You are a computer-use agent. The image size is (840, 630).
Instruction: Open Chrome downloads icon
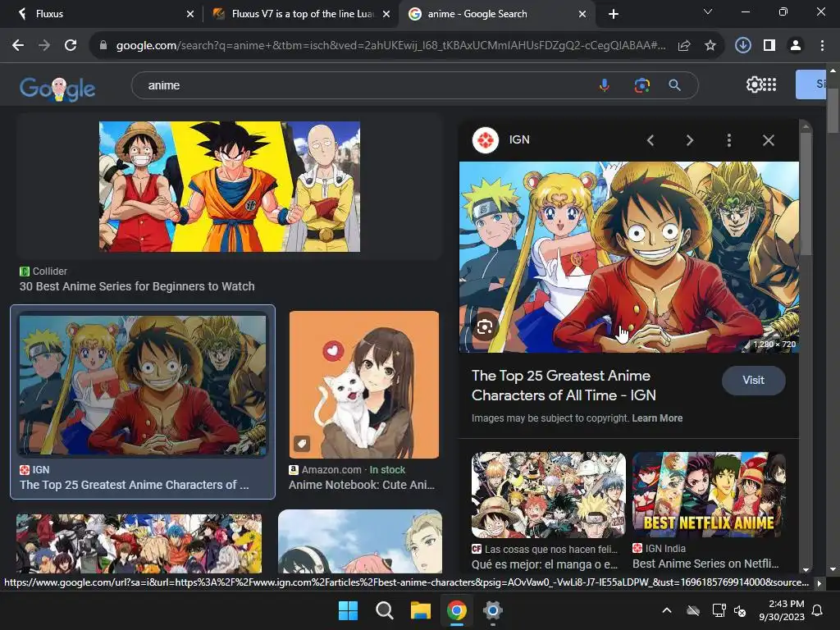[742, 46]
